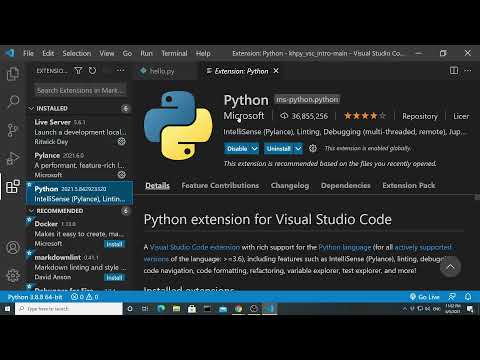The width and height of the screenshot is (480, 360).
Task: Follow the Visual Studio Code extension link
Action: [x=195, y=247]
